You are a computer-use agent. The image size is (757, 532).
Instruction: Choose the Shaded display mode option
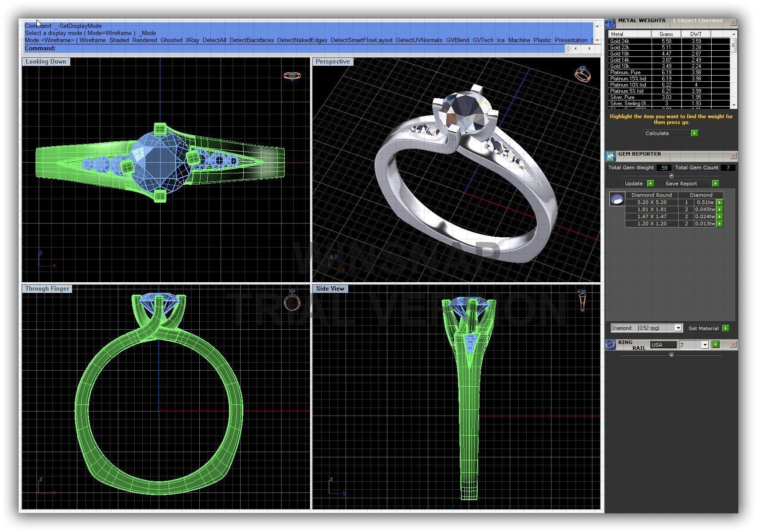pyautogui.click(x=119, y=40)
